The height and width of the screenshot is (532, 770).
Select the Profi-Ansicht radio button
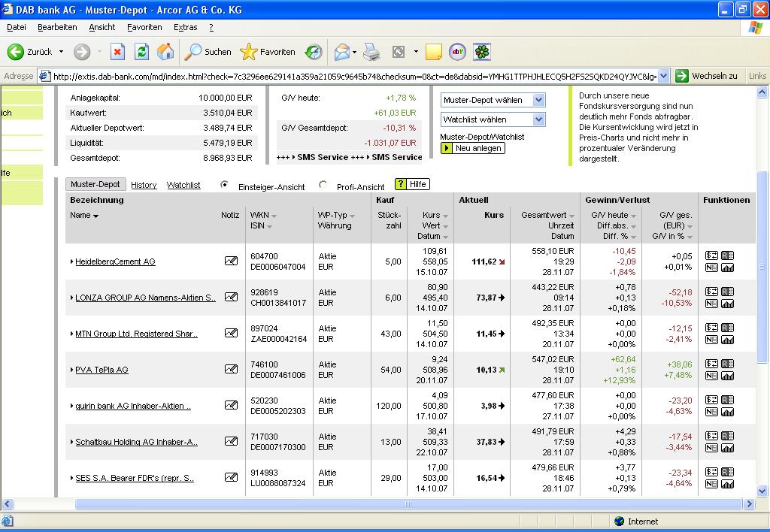[323, 185]
